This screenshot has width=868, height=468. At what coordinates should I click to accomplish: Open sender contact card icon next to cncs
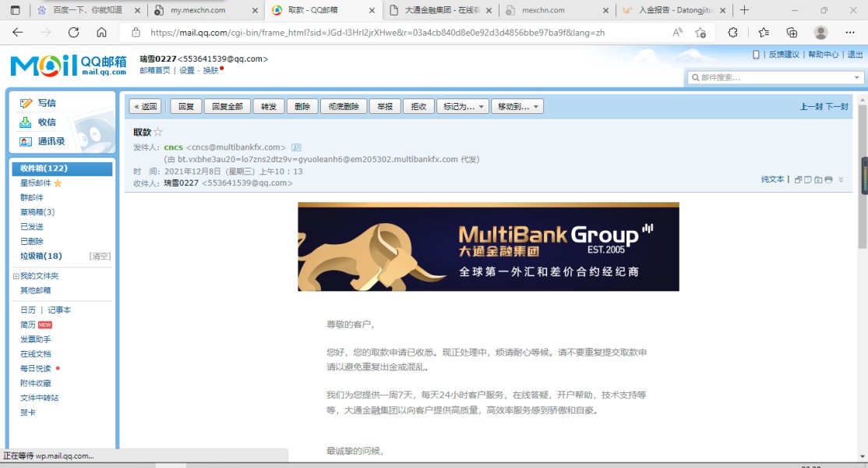(296, 147)
